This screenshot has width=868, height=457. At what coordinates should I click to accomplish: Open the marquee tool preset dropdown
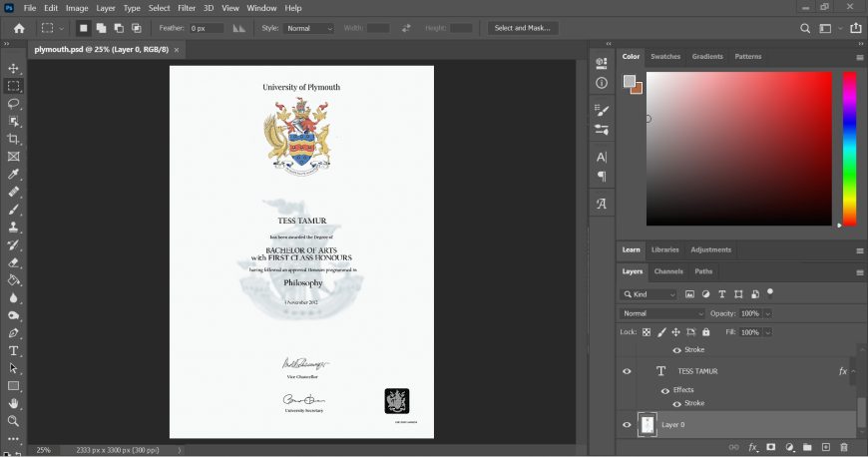[x=61, y=28]
